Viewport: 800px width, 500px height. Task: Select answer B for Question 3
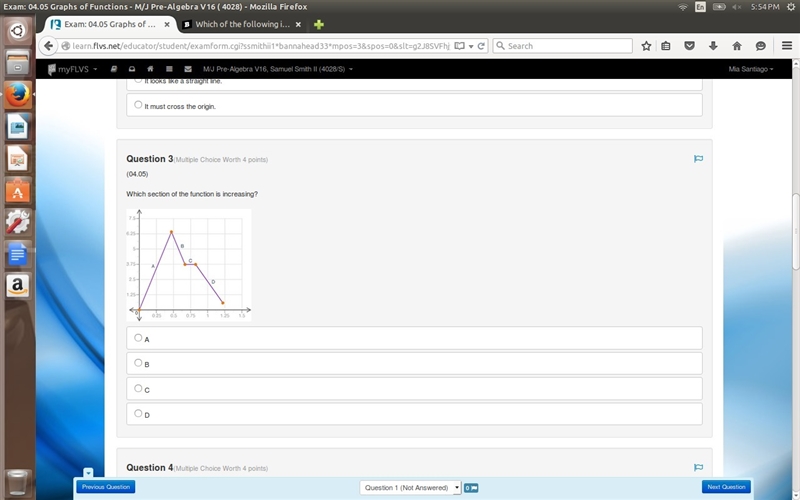click(138, 363)
